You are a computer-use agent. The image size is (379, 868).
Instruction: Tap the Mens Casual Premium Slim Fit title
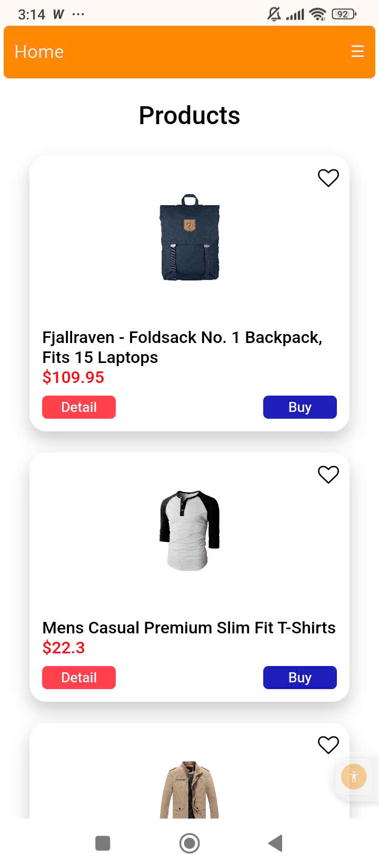tap(189, 628)
